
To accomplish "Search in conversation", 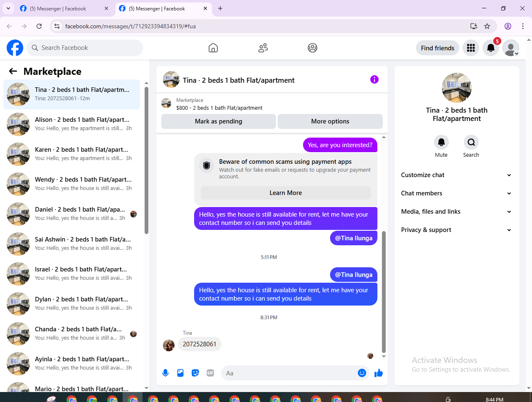I will tap(471, 142).
